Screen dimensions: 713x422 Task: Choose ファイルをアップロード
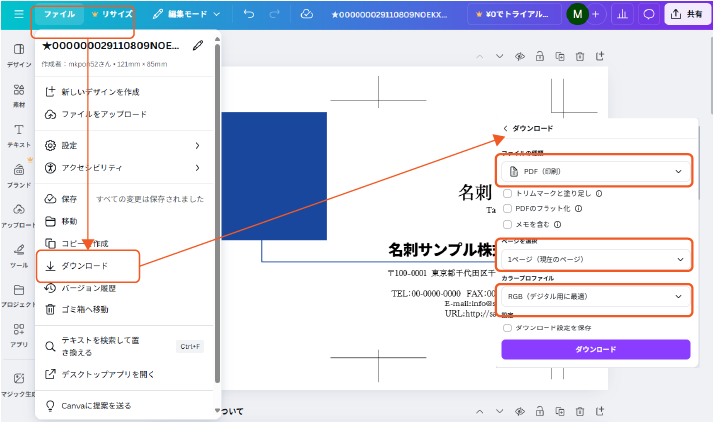tap(124, 114)
